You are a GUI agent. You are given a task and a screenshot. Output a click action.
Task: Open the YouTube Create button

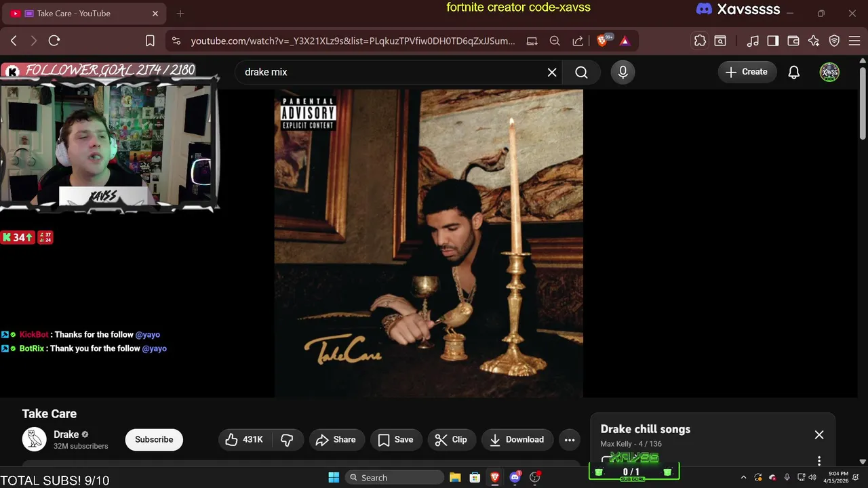click(747, 72)
